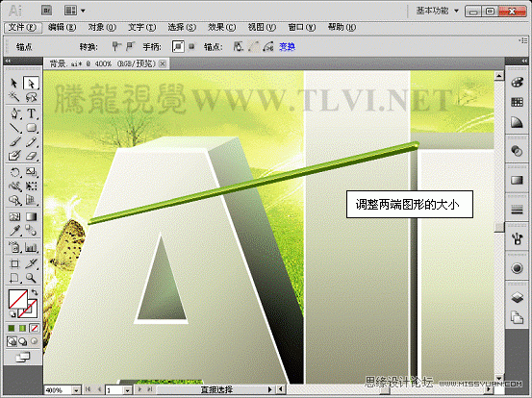Go to first artboard
Screen dimensions: 532x398
click(88, 390)
